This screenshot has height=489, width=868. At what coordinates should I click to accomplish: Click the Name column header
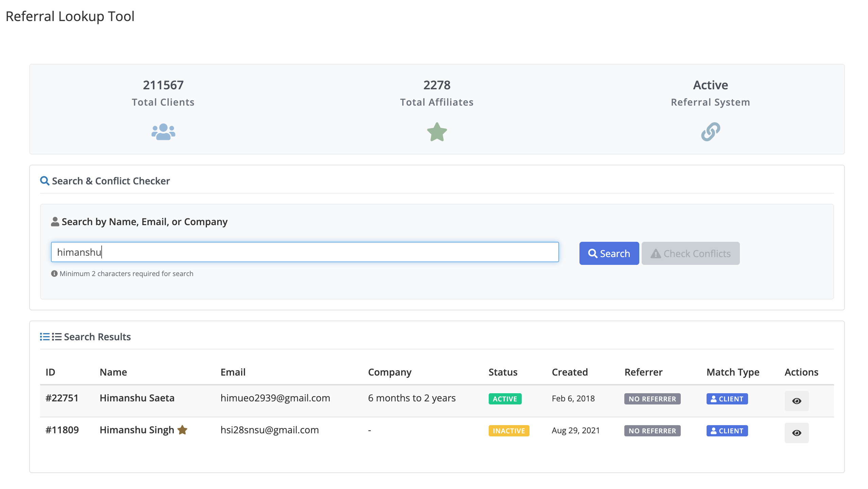[x=113, y=372]
